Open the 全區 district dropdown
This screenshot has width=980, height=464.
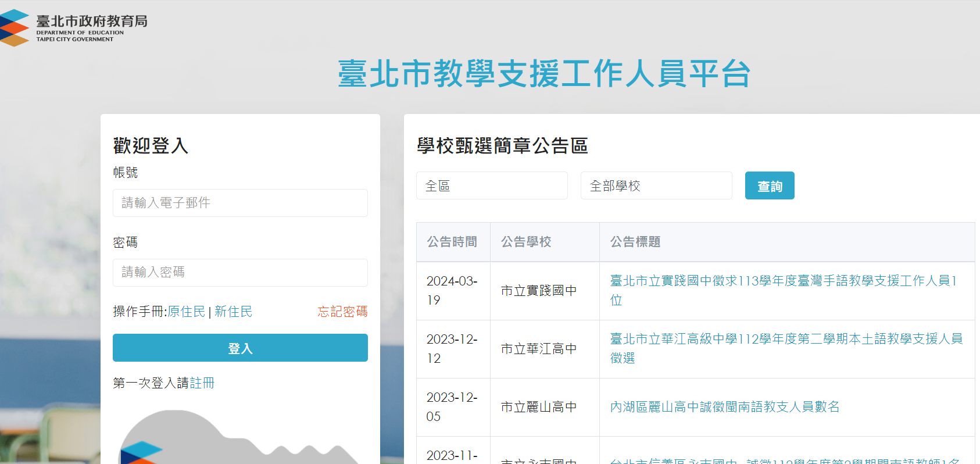pos(492,185)
